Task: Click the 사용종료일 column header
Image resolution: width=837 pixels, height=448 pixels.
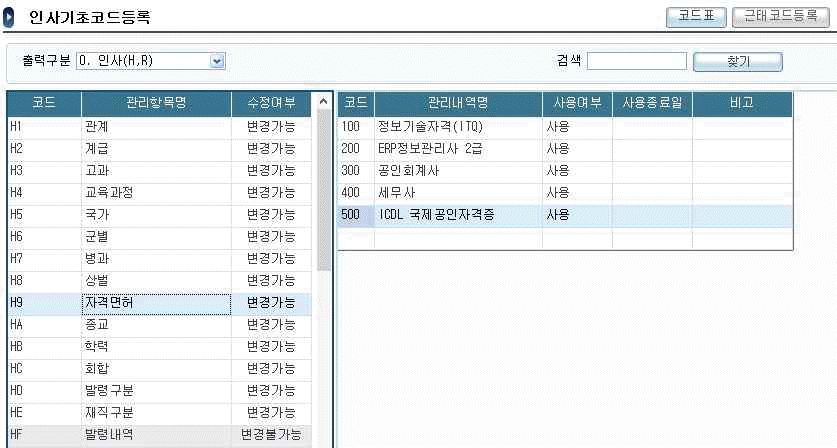Action: click(651, 103)
